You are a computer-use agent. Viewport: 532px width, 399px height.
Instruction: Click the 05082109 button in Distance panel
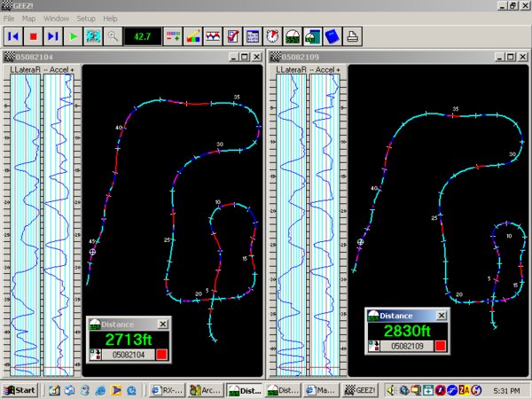click(407, 346)
